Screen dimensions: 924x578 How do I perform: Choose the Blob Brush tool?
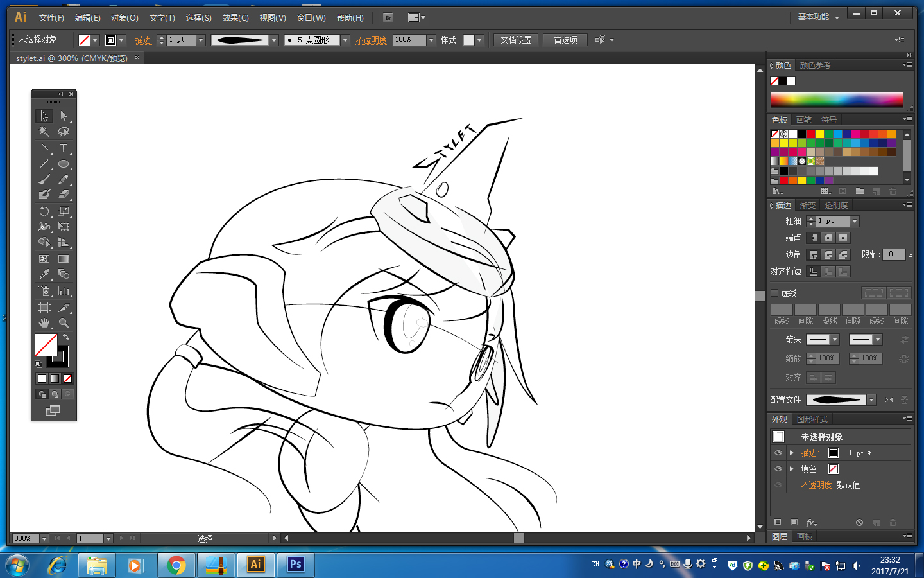click(44, 195)
